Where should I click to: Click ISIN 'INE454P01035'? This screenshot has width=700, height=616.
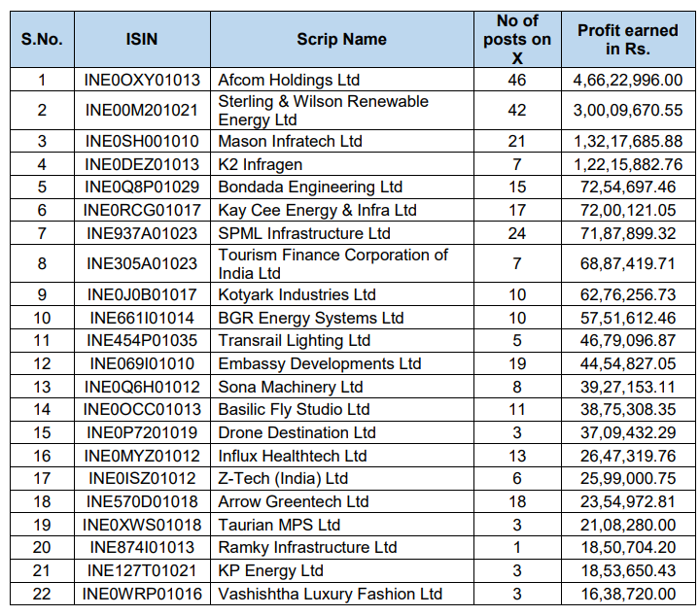[x=142, y=340]
